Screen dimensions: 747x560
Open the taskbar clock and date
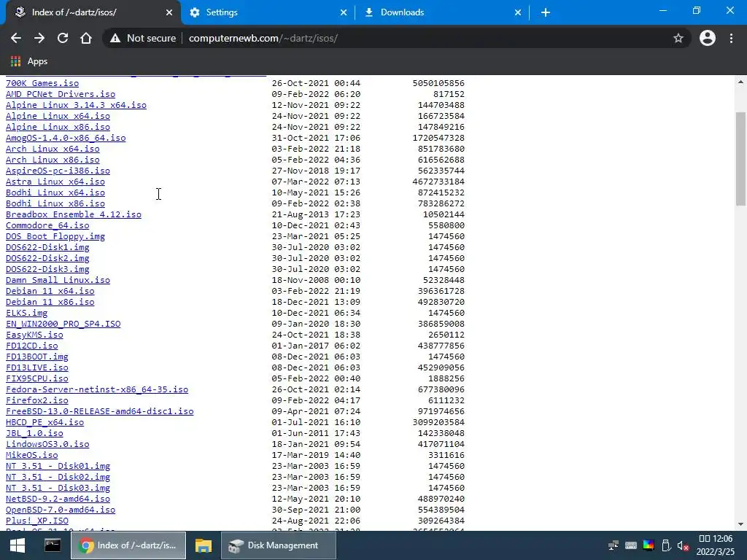pos(716,545)
